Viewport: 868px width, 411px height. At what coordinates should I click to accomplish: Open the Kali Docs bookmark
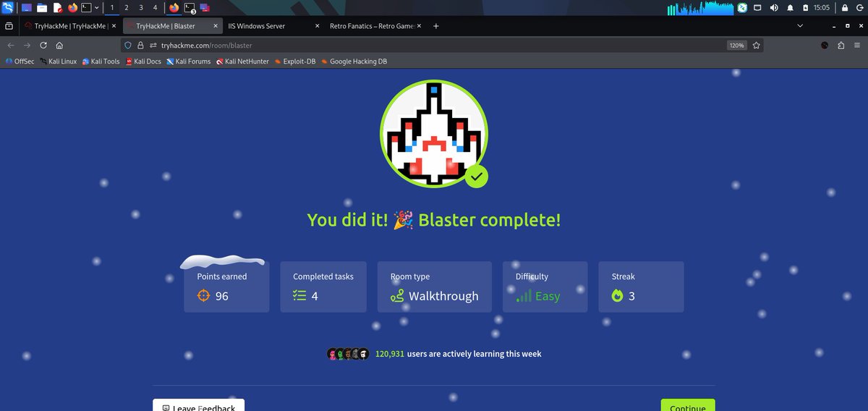(143, 62)
